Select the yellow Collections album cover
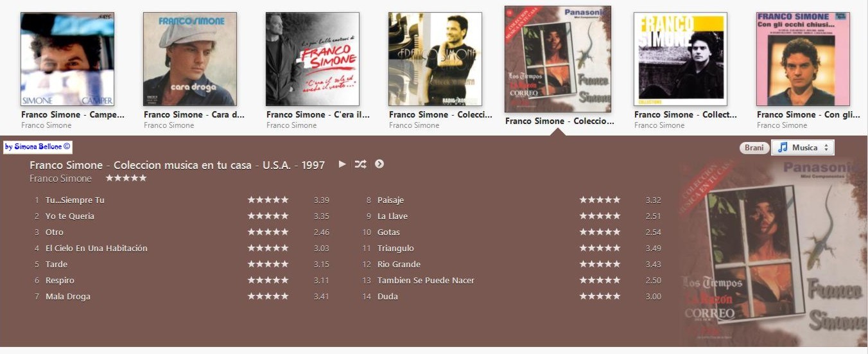The height and width of the screenshot is (354, 868). 681,59
